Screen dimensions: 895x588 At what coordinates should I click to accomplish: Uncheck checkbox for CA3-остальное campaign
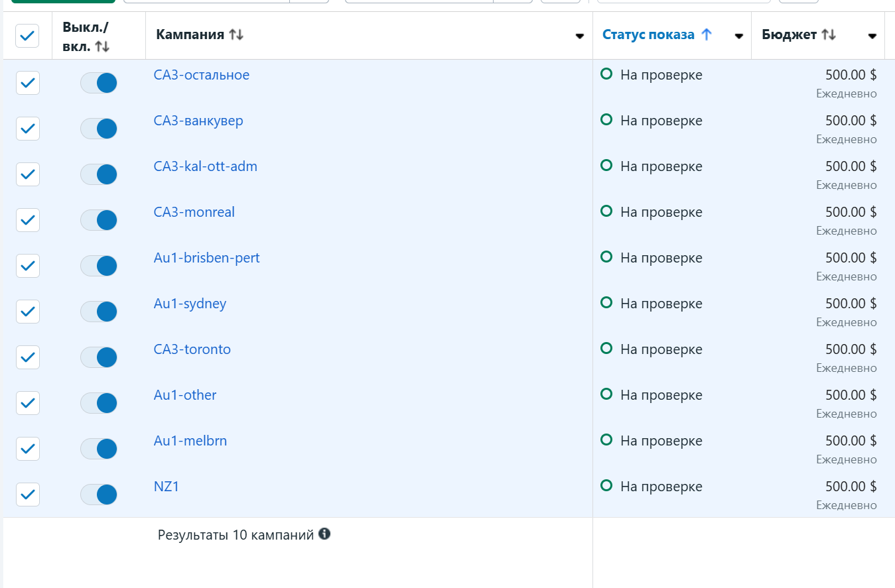(x=28, y=83)
